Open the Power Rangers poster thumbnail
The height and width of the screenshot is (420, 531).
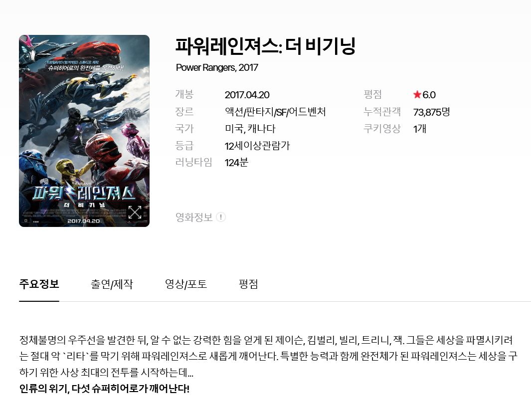(x=84, y=131)
